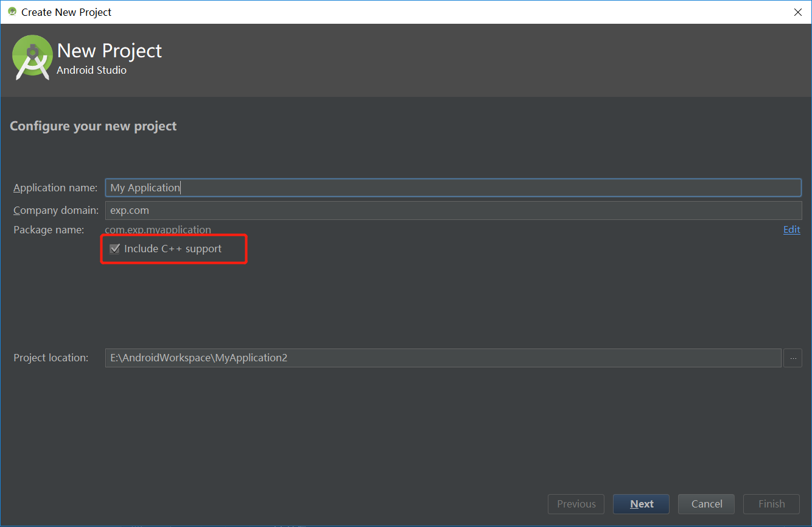The width and height of the screenshot is (812, 527).
Task: Click the title bar Android Studio icon
Action: pos(12,12)
